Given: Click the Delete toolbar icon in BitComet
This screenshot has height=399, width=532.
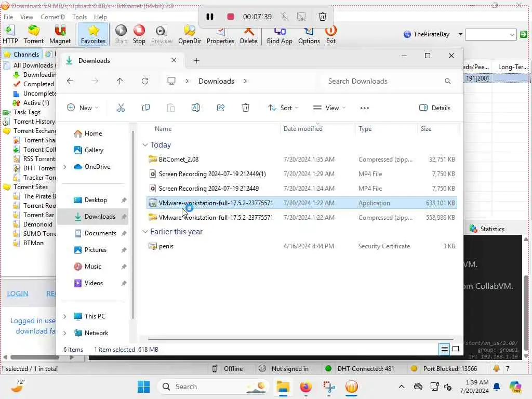Looking at the screenshot, I should (x=249, y=35).
